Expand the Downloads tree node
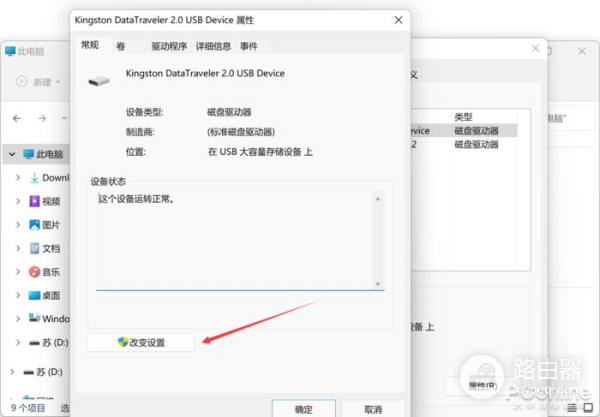Viewport: 600px width, 417px height. tap(18, 178)
